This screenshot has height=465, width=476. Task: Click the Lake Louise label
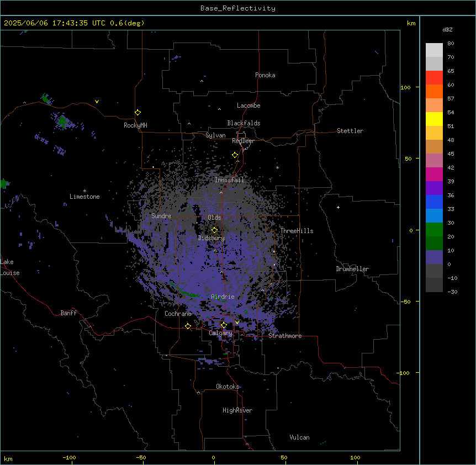tap(10, 267)
